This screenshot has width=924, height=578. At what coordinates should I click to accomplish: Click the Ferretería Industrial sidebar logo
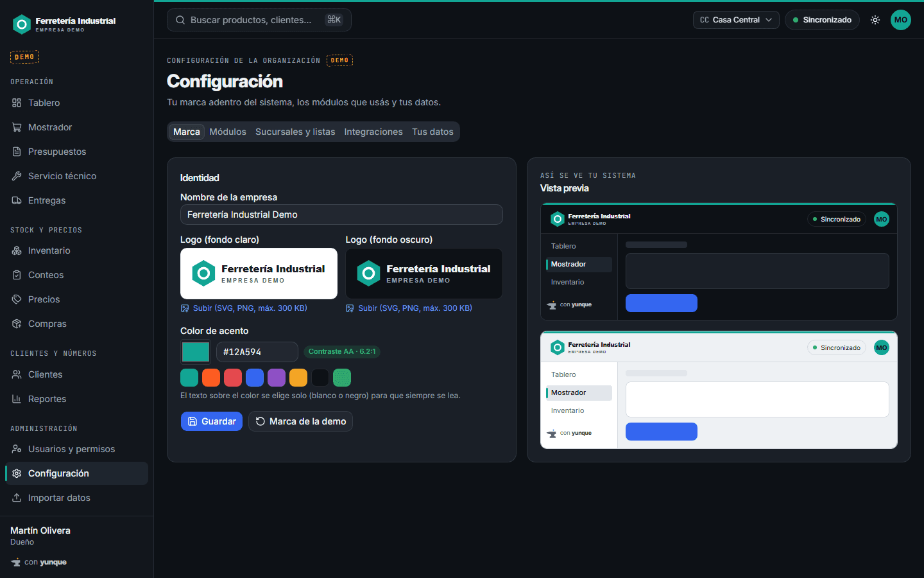coord(64,24)
